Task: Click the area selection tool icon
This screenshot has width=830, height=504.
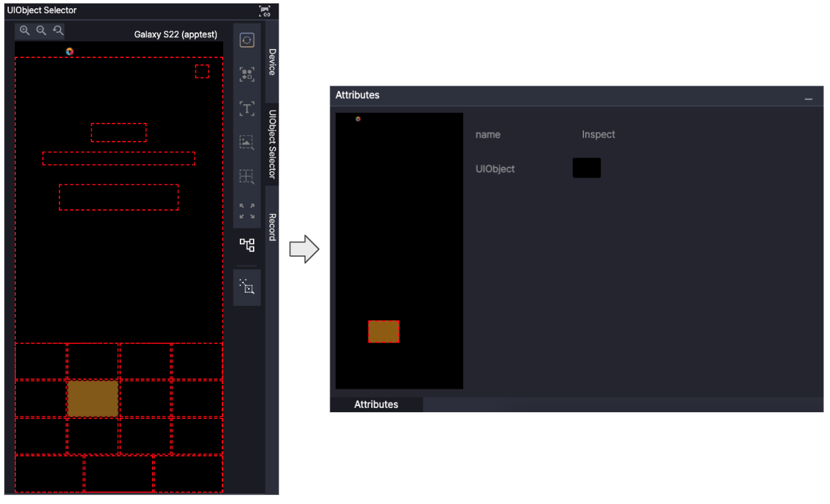Action: pos(247,287)
